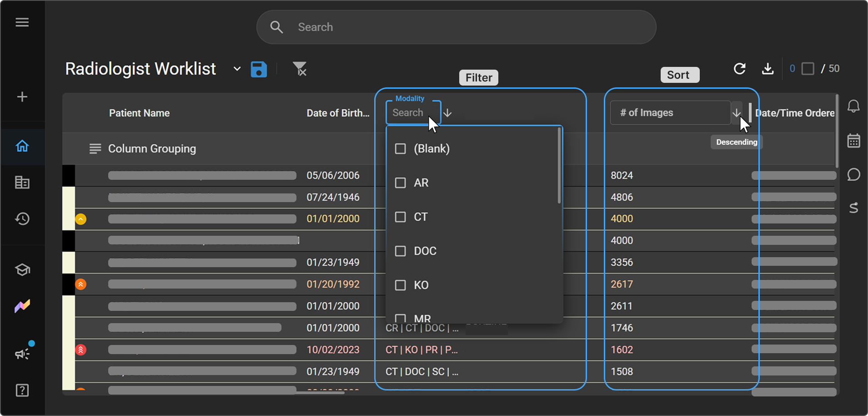Click the Radiologist Worklist title
This screenshot has width=868, height=416.
(x=140, y=69)
